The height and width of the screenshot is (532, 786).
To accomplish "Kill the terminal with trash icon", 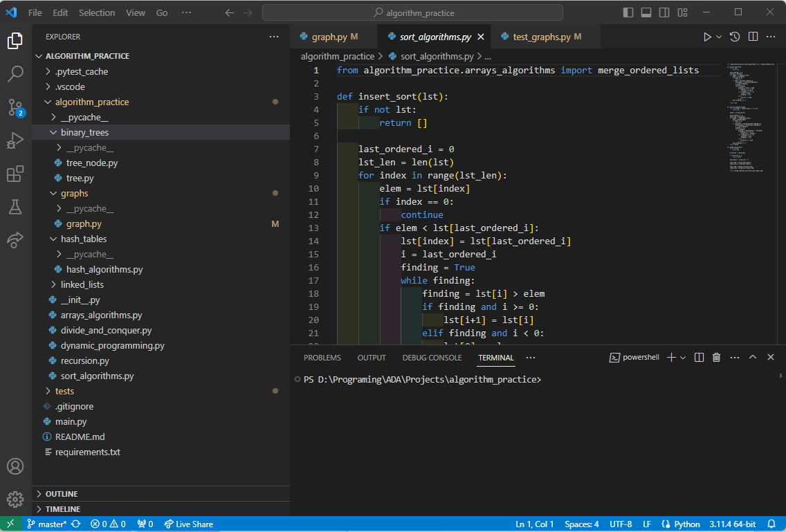I will click(x=716, y=358).
